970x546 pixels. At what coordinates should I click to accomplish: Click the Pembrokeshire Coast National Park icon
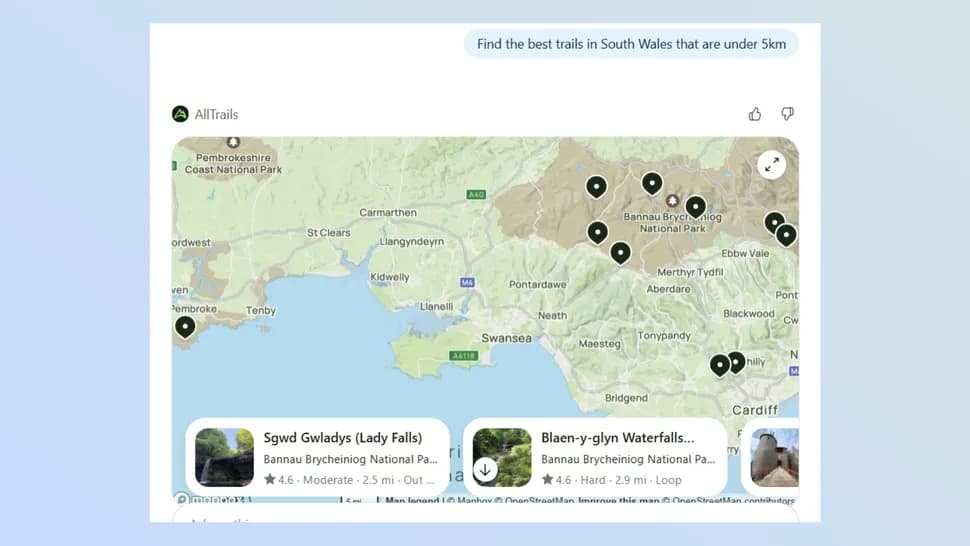coord(233,143)
